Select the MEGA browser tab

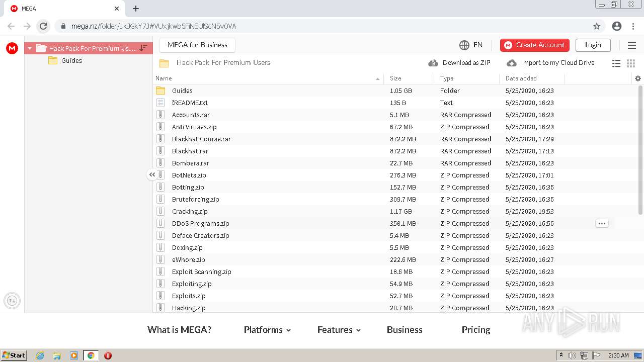65,9
